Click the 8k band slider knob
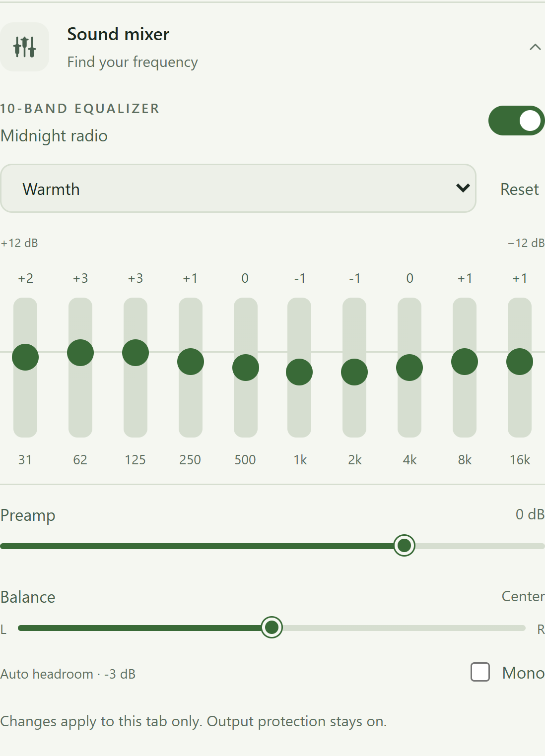Image resolution: width=545 pixels, height=756 pixels. 465,362
